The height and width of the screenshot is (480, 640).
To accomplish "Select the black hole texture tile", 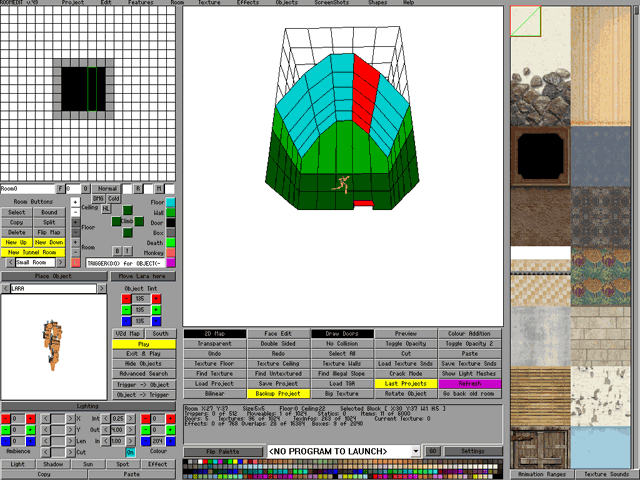I will [540, 153].
